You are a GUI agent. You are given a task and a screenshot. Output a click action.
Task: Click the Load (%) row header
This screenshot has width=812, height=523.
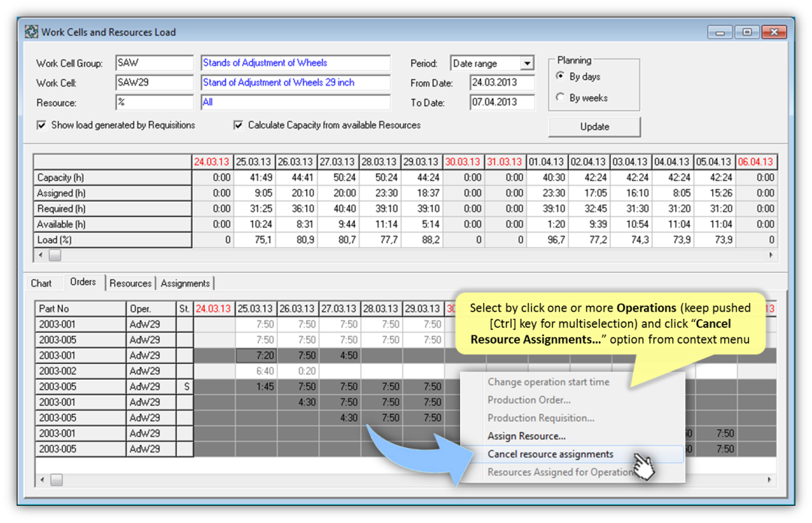click(113, 240)
